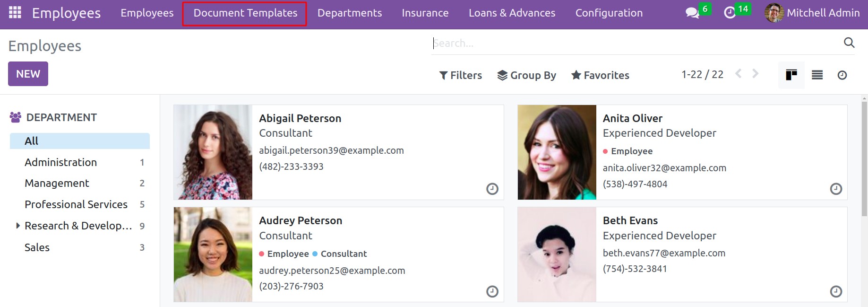Switch to list view

817,75
